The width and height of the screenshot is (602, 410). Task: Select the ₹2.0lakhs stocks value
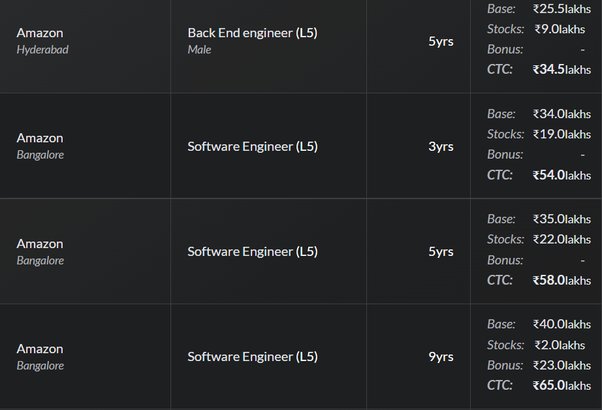point(560,345)
